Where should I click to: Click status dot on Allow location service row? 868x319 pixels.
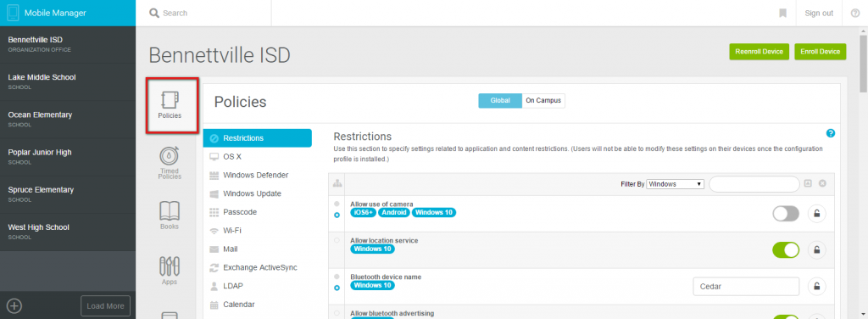(337, 240)
